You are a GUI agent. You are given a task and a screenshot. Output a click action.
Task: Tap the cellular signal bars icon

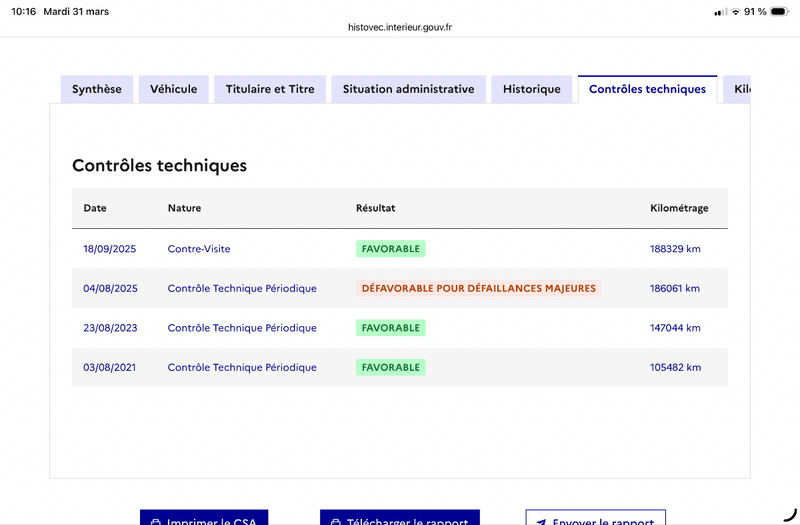pos(720,11)
